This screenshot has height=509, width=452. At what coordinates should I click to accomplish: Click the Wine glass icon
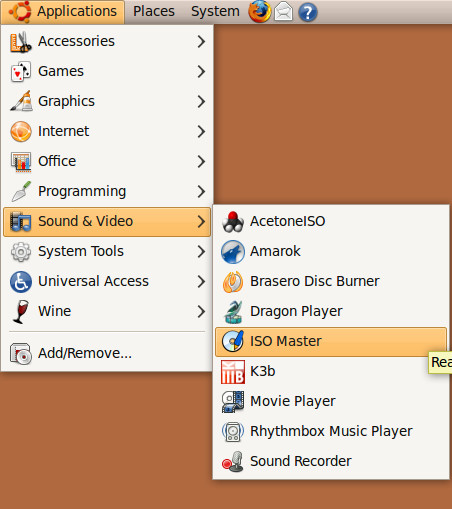[21, 312]
